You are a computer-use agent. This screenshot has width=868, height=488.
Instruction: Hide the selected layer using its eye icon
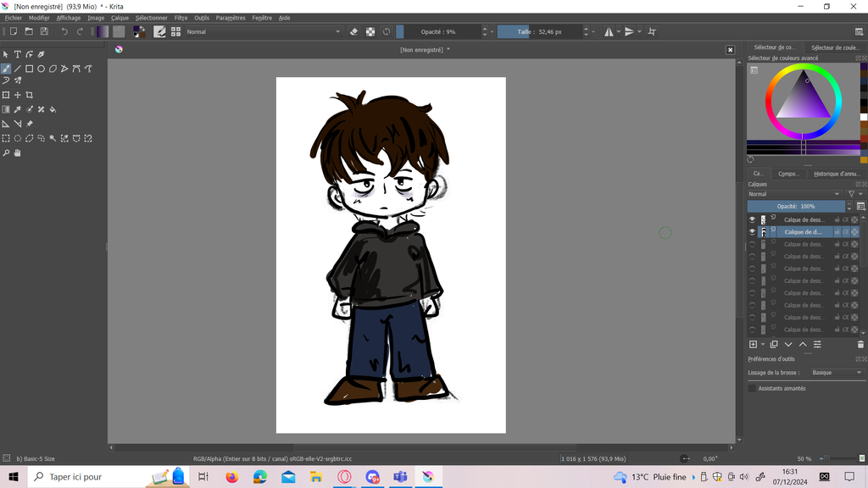coord(752,231)
